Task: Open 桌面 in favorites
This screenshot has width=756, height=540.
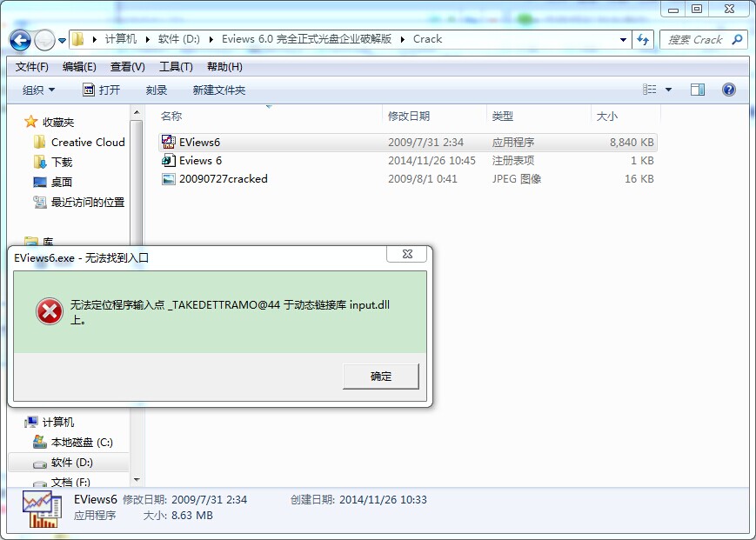Action: [61, 182]
